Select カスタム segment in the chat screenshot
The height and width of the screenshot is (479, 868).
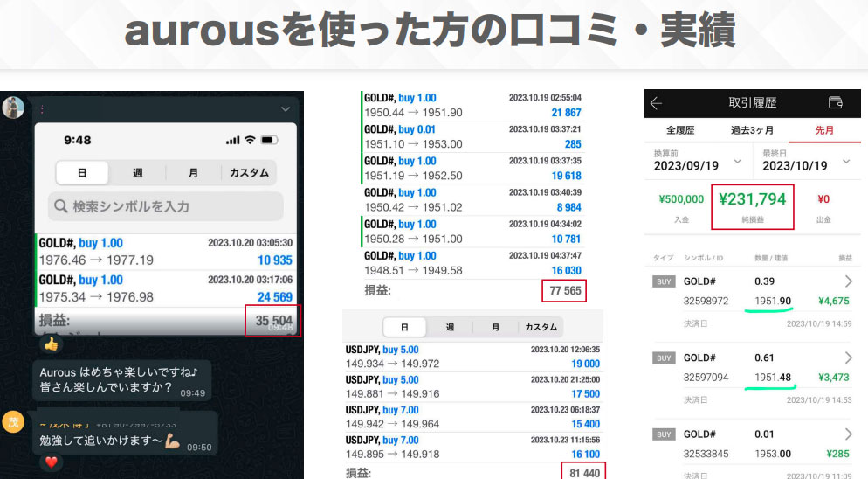coord(249,173)
